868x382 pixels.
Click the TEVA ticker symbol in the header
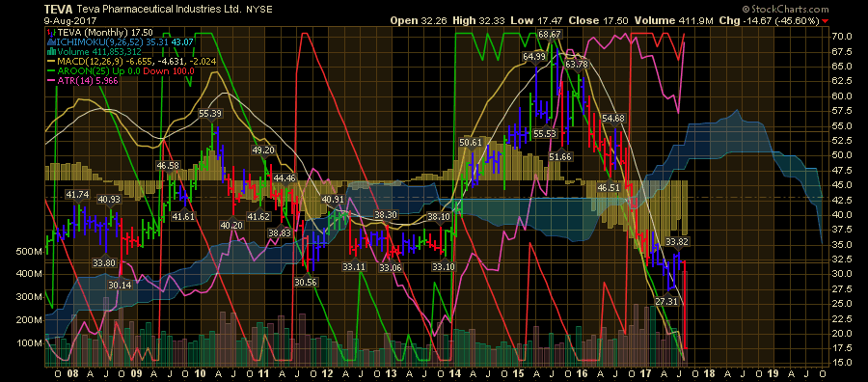pyautogui.click(x=57, y=10)
